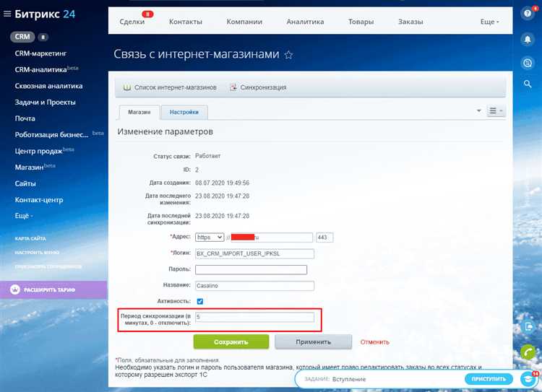Click the green phone call icon
The image size is (542, 392).
(x=528, y=352)
